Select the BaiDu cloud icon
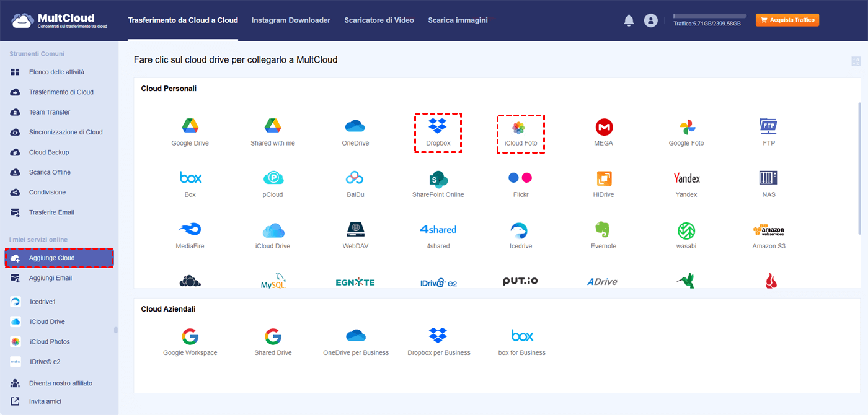This screenshot has height=415, width=868. tap(355, 178)
